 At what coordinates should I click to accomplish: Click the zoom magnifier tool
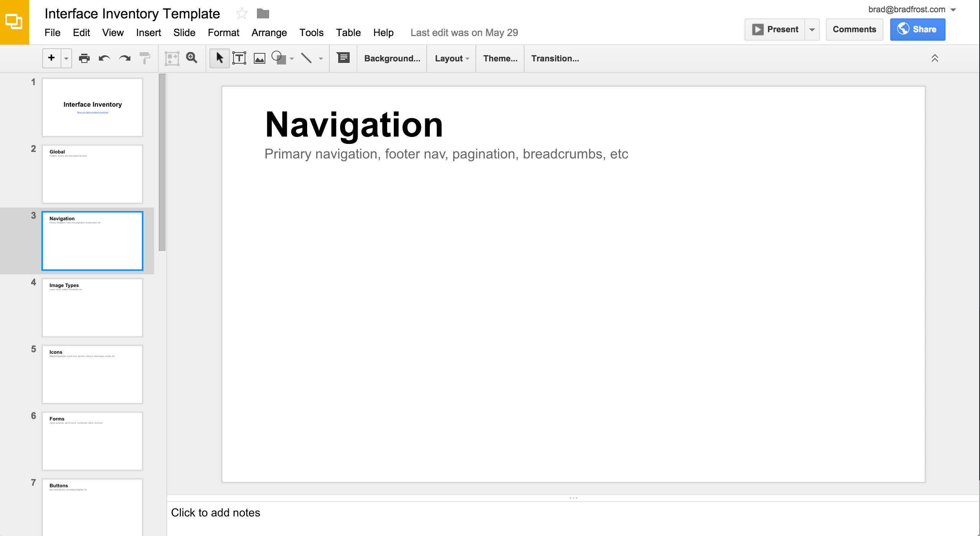point(192,58)
